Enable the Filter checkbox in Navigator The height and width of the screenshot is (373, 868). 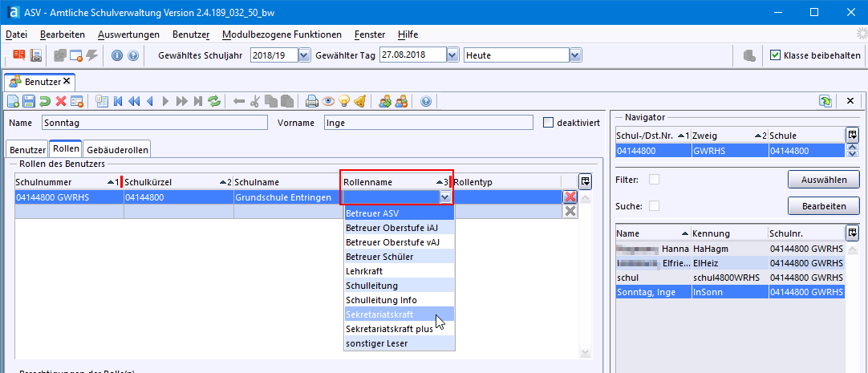(x=654, y=179)
